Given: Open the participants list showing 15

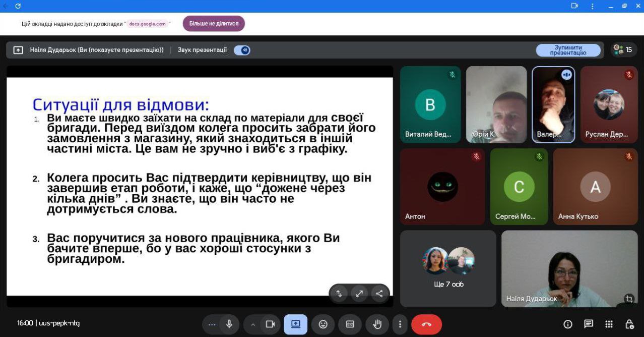Looking at the screenshot, I should [624, 50].
